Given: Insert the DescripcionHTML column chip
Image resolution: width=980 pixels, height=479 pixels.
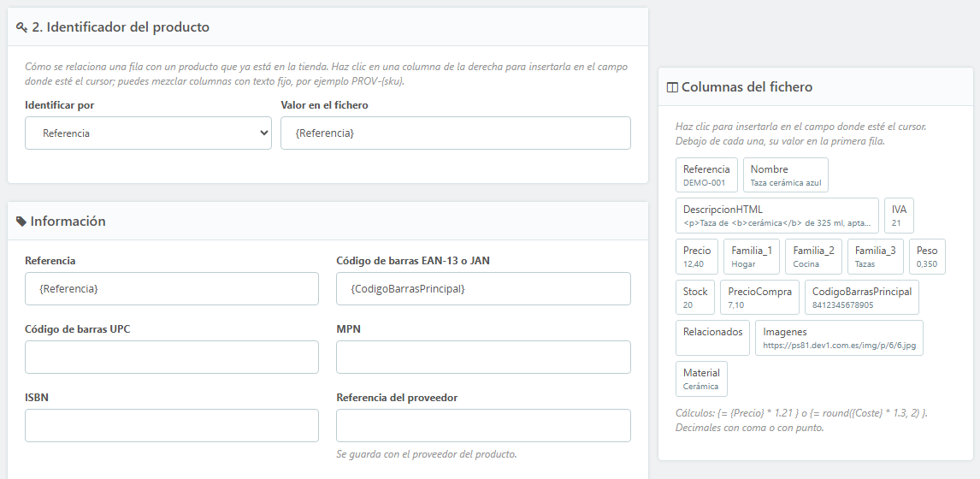Looking at the screenshot, I should click(776, 216).
